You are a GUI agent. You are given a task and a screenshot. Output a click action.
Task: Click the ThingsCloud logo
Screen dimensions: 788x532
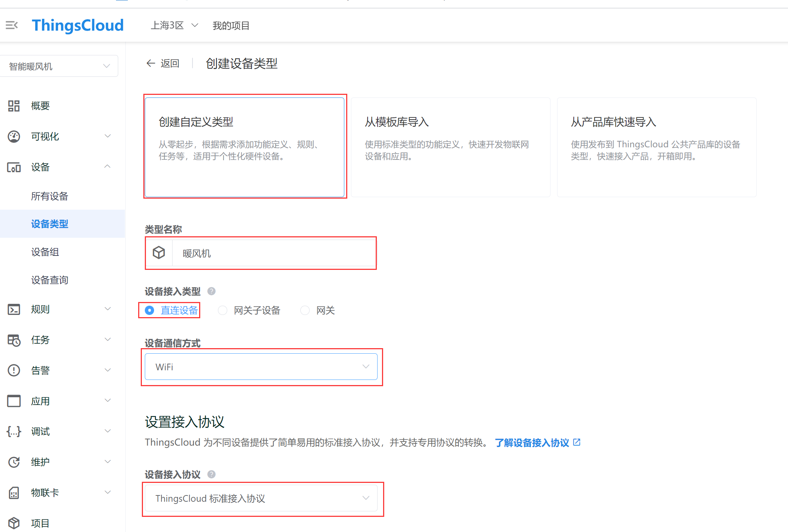(78, 25)
